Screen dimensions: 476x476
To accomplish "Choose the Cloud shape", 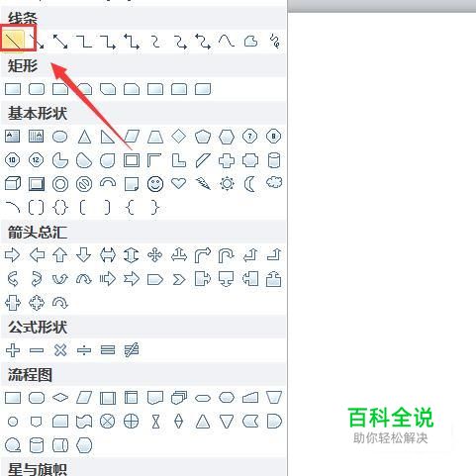I will 274,183.
